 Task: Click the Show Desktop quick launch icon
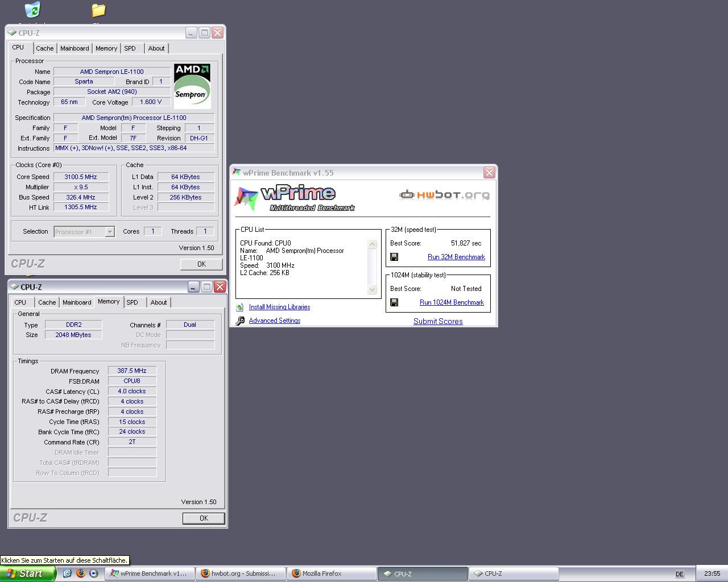(67, 573)
